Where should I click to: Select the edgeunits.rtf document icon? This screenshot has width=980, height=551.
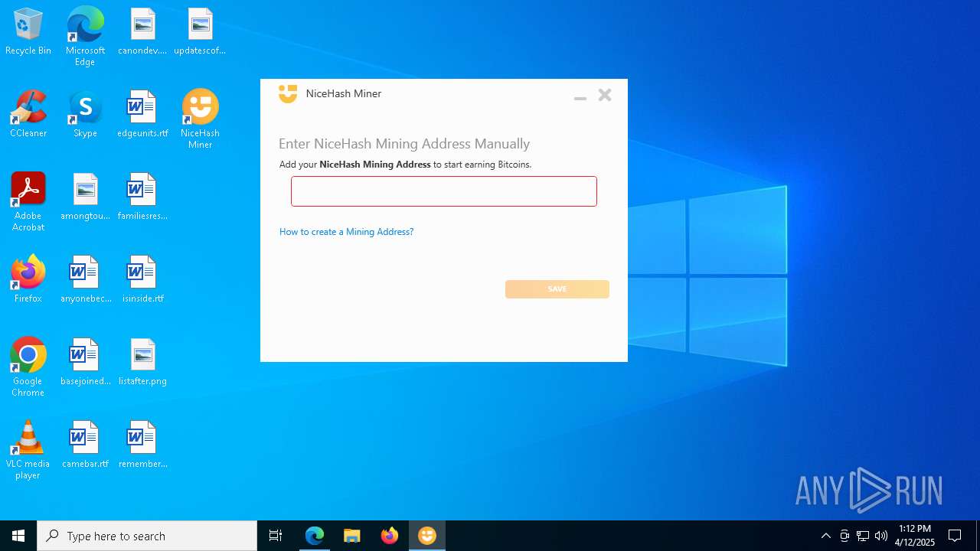pos(142,115)
